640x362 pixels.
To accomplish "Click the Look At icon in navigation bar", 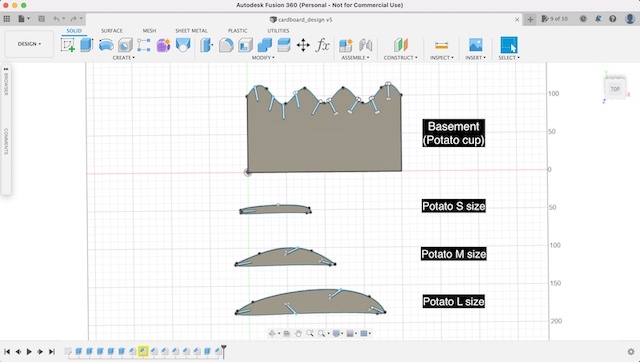I will pyautogui.click(x=287, y=333).
